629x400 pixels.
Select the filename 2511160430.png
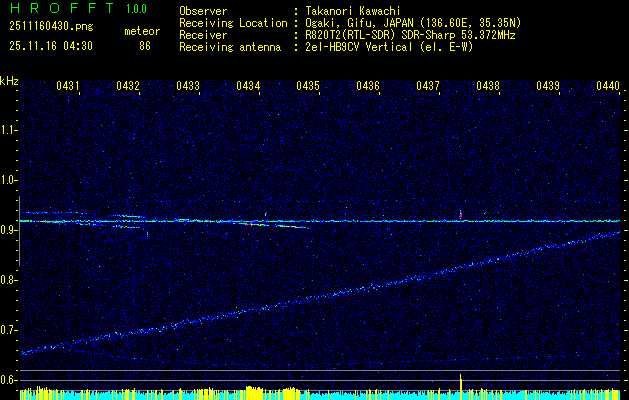point(51,27)
